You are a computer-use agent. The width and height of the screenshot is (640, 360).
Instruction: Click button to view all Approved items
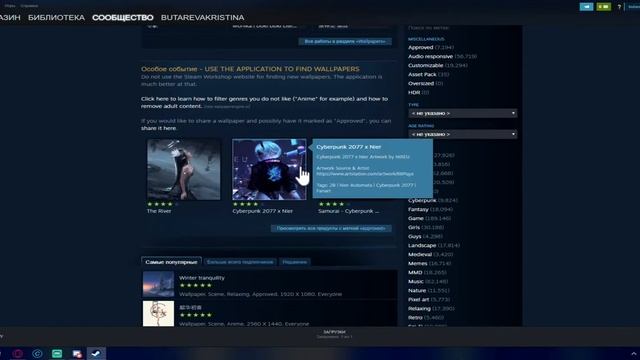pyautogui.click(x=331, y=228)
